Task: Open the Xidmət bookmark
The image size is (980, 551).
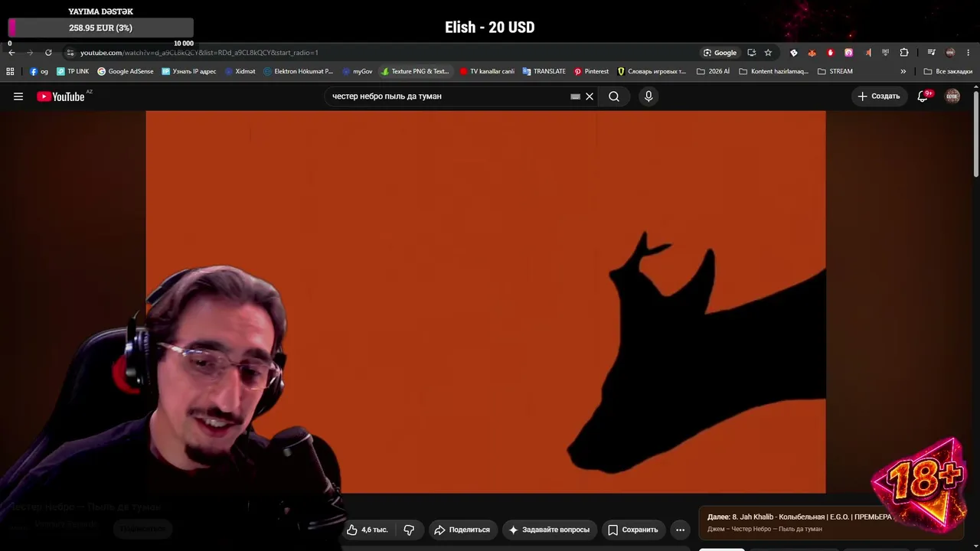Action: 240,71
